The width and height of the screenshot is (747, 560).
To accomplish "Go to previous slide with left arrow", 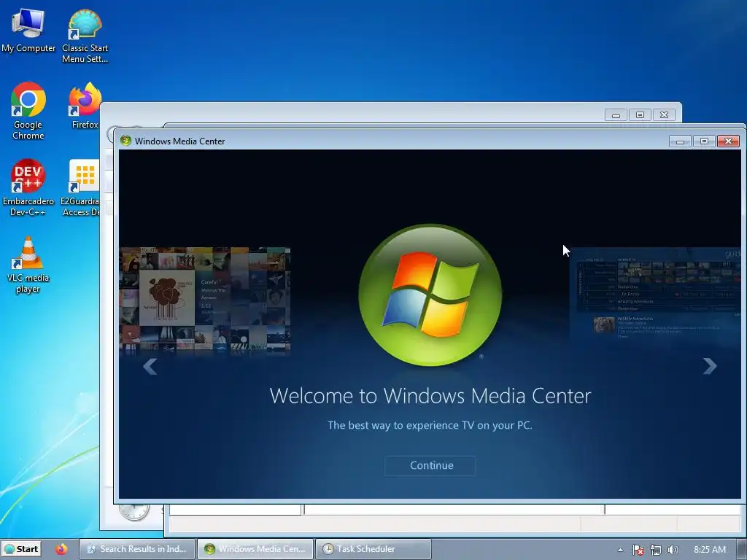I will 150,366.
